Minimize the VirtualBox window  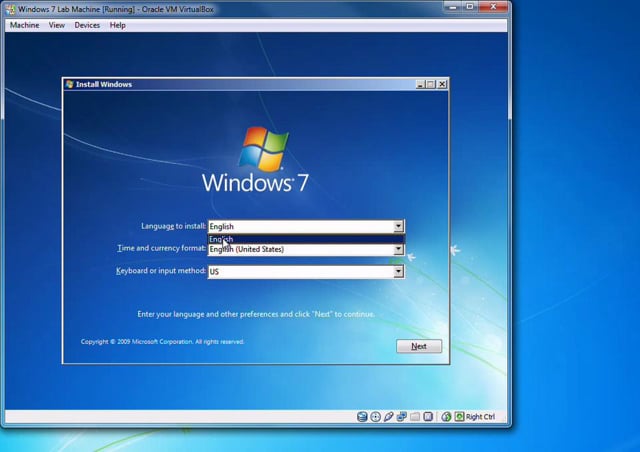(453, 7)
